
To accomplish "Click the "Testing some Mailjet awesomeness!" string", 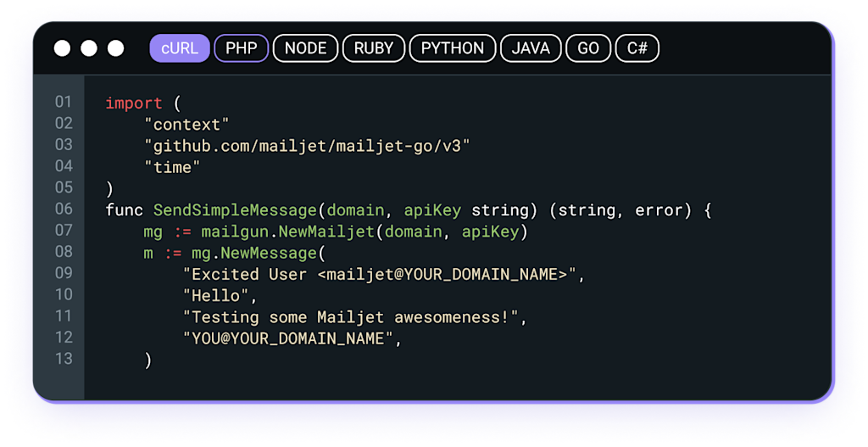I will 355,317.
